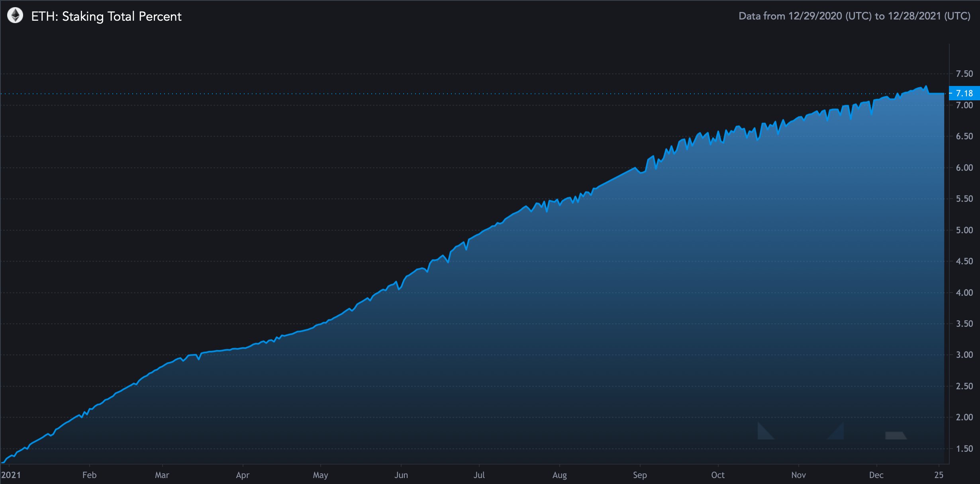Click the 25 date label on time axis
The image size is (980, 484).
(939, 475)
